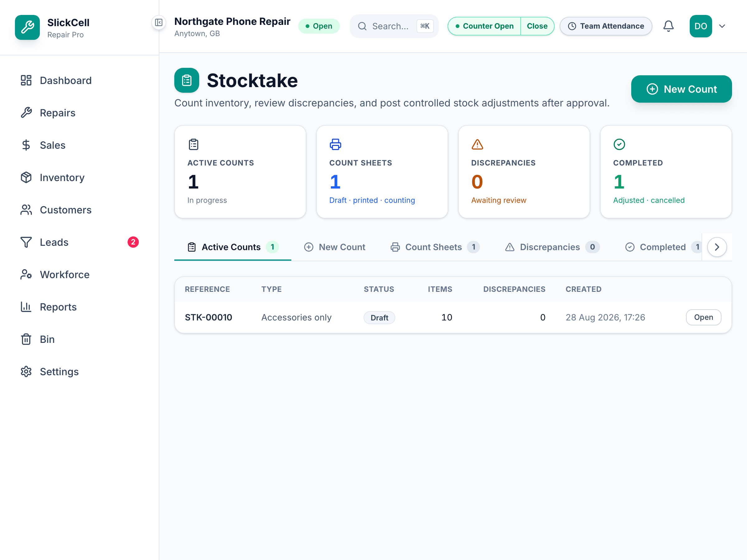
Task: Click the Count Sheets summary card
Action: [x=382, y=172]
